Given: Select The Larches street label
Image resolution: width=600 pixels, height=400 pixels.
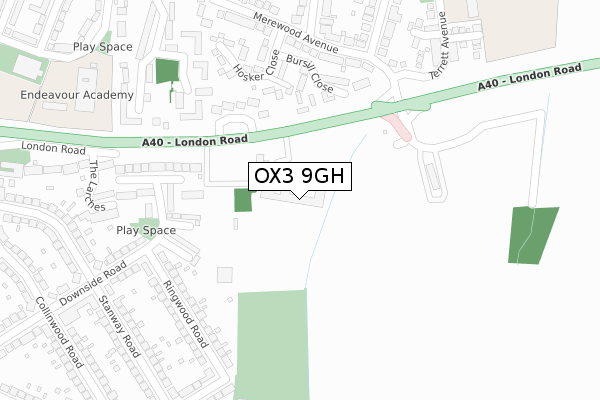Looking at the screenshot, I should tap(95, 186).
